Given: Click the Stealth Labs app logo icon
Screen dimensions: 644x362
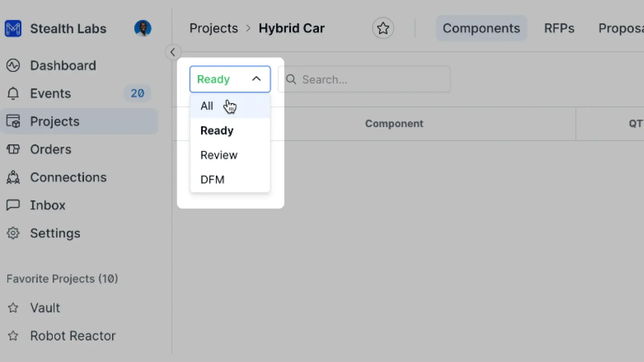Looking at the screenshot, I should (x=13, y=28).
